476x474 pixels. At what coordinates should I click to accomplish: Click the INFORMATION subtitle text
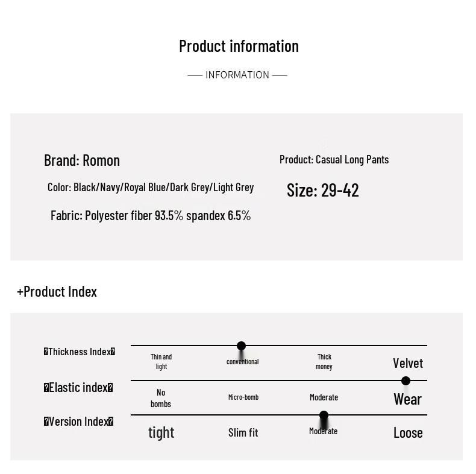(237, 75)
